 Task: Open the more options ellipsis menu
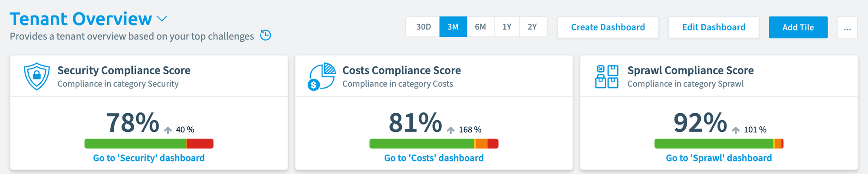point(848,27)
